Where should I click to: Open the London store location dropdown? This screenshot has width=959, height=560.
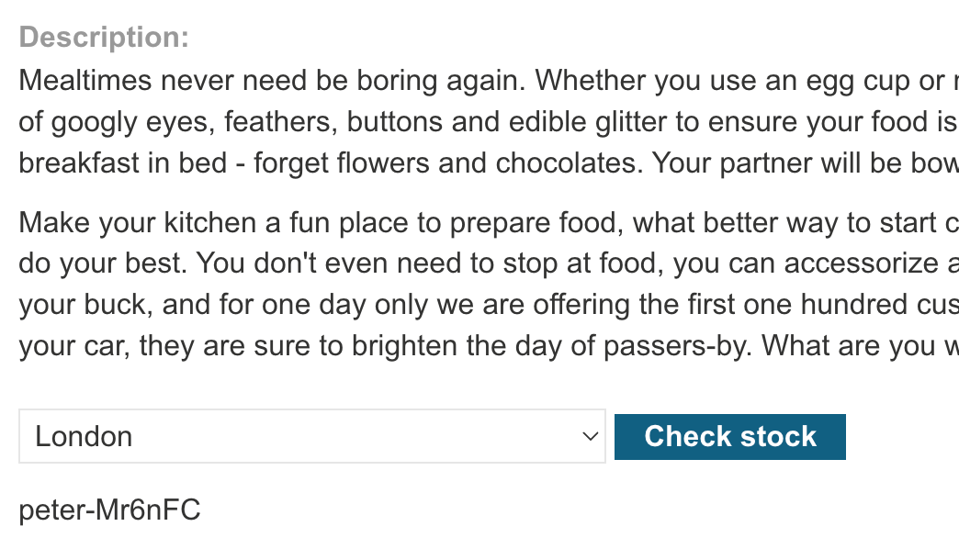[311, 436]
